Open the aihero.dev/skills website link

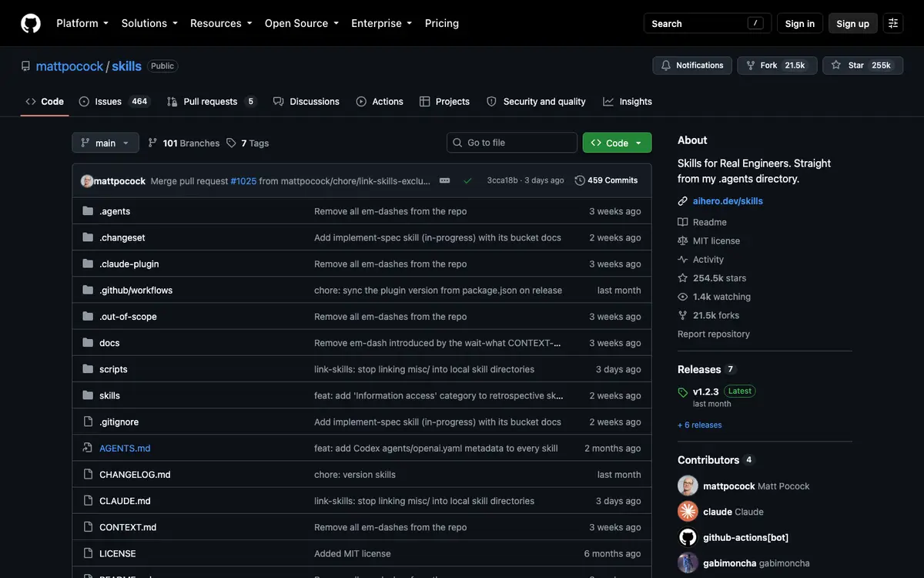728,201
